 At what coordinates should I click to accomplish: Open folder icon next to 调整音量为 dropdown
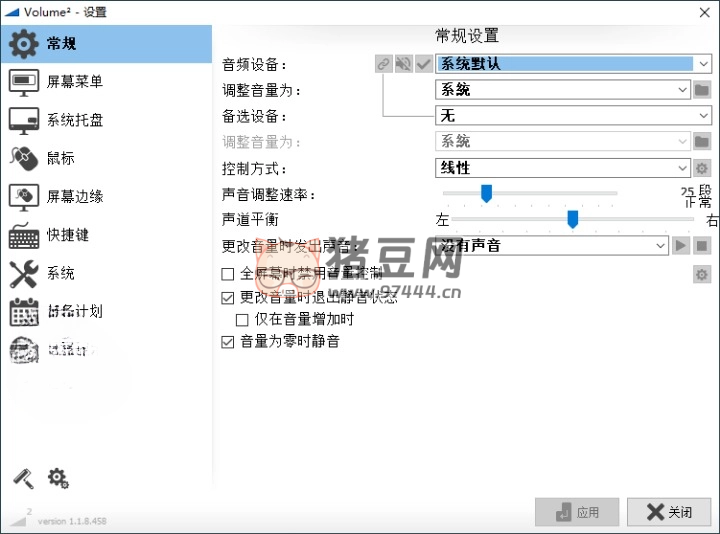pos(703,90)
